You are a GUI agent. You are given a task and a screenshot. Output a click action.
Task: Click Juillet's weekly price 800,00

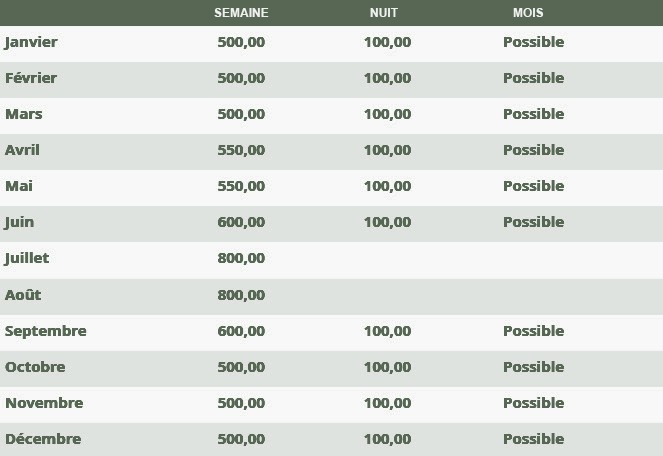(x=241, y=258)
